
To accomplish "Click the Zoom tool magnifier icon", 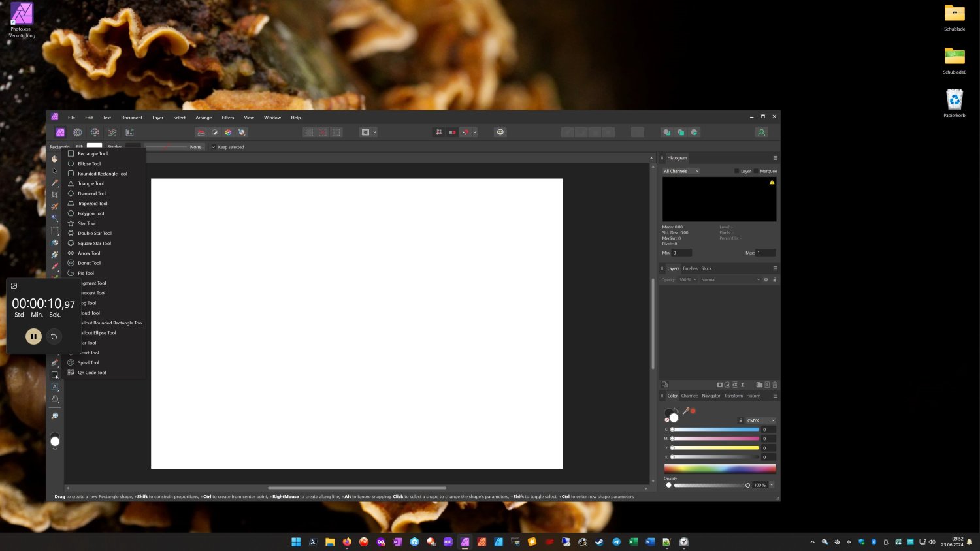I will (55, 416).
